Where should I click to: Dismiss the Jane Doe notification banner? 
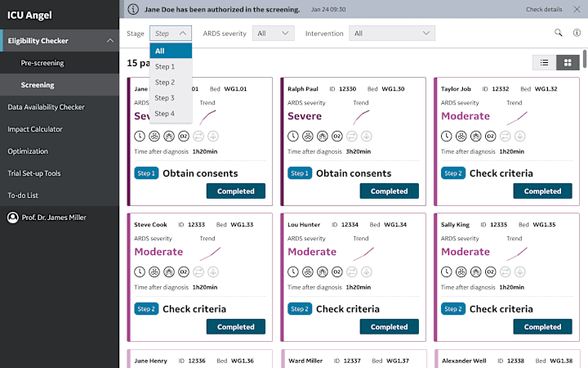coord(577,9)
